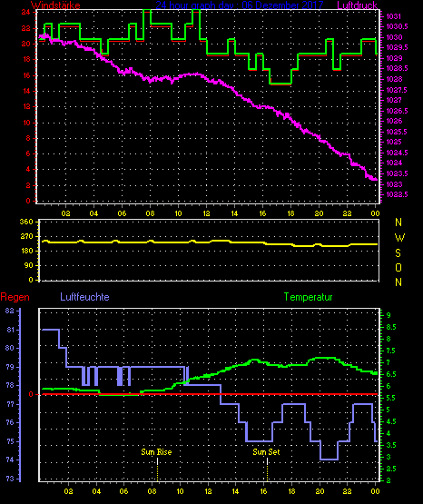Click temperature axis value 7.5

pos(391,351)
